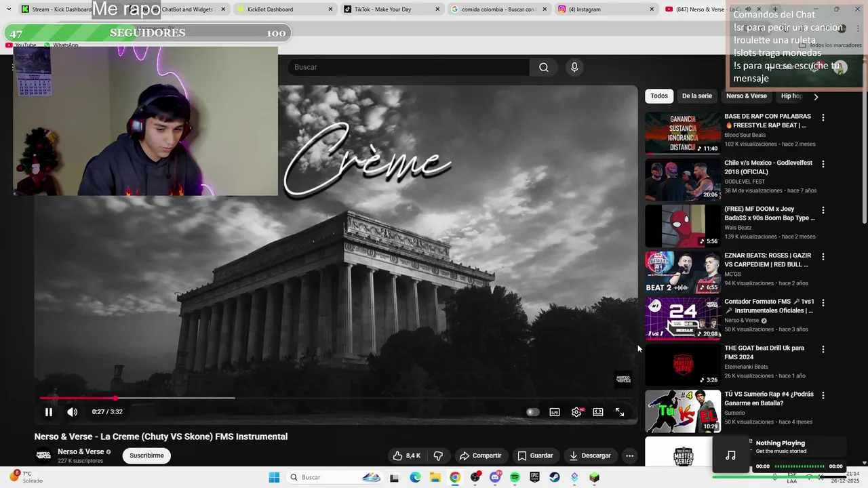The height and width of the screenshot is (488, 868).
Task: Enter fullscreen mode
Action: [x=620, y=411]
